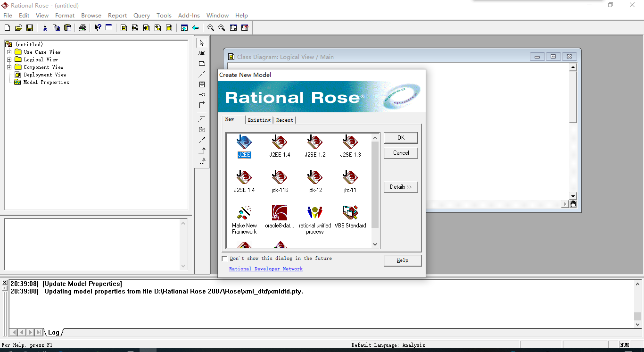Click the Browse Class Diagram toolbar icon
Screen dimensions: 644x352
coord(123,27)
